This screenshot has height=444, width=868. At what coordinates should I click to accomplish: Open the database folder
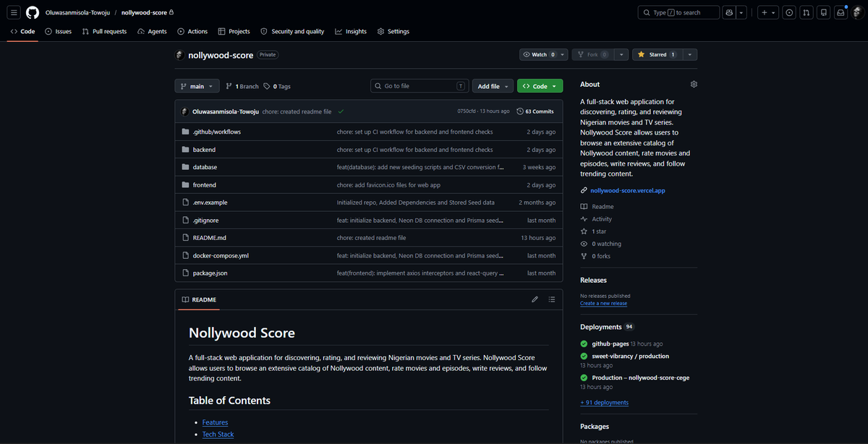tap(205, 167)
